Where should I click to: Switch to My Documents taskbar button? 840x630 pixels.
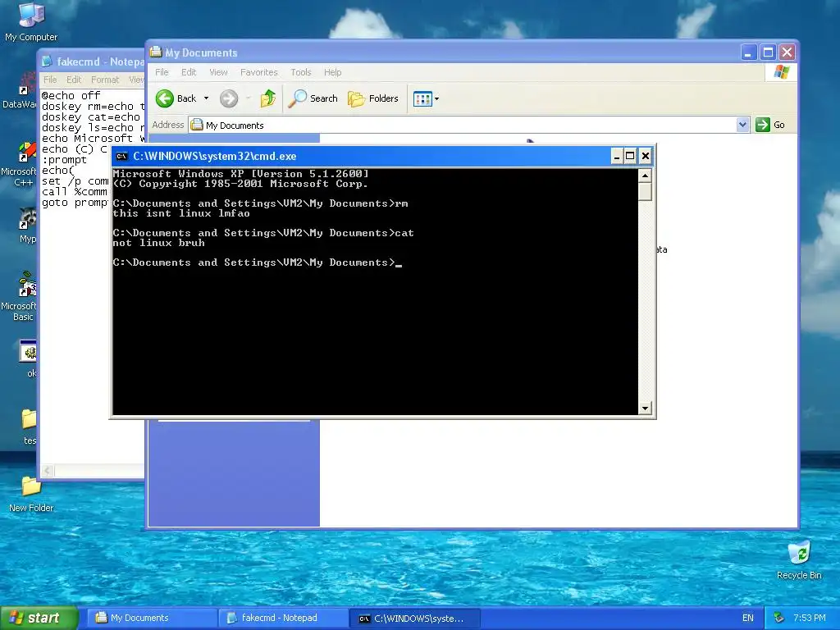pyautogui.click(x=151, y=619)
